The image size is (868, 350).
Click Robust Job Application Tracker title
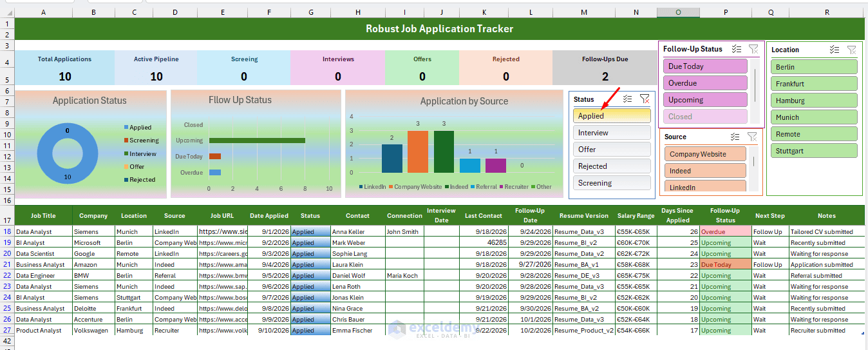(439, 28)
